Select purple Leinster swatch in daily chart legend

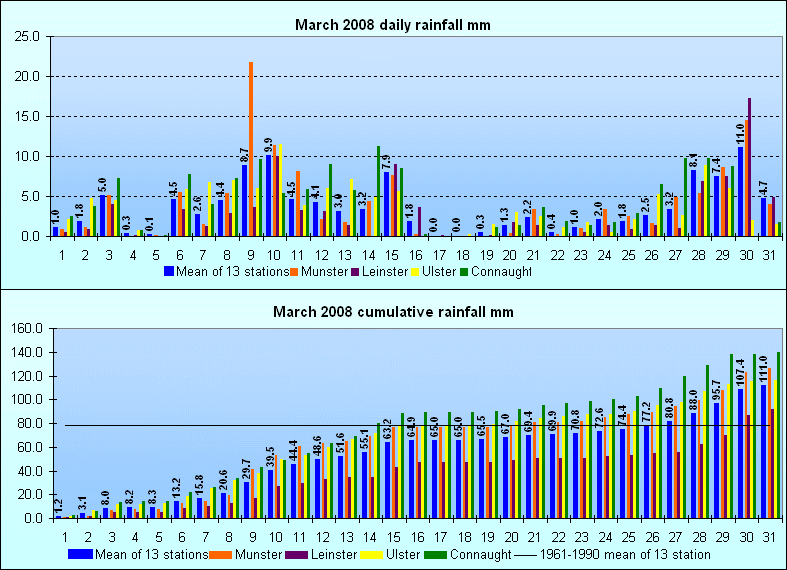coord(355,271)
